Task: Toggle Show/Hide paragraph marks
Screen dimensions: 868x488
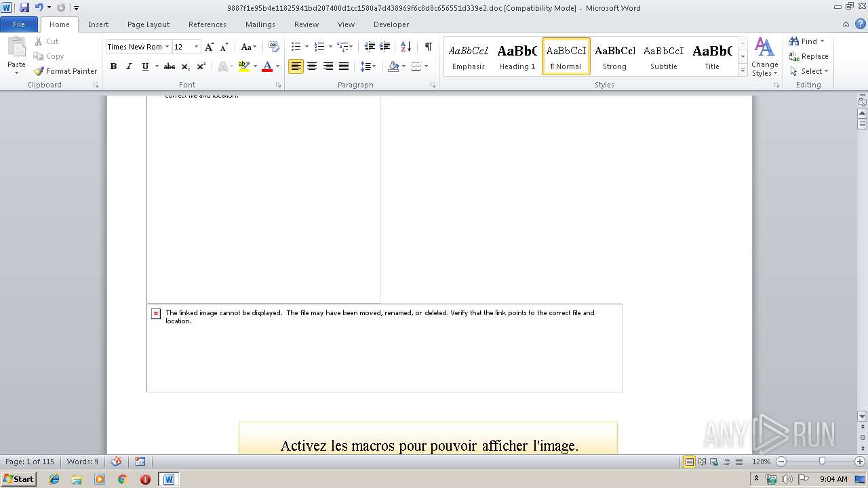Action: pos(429,47)
